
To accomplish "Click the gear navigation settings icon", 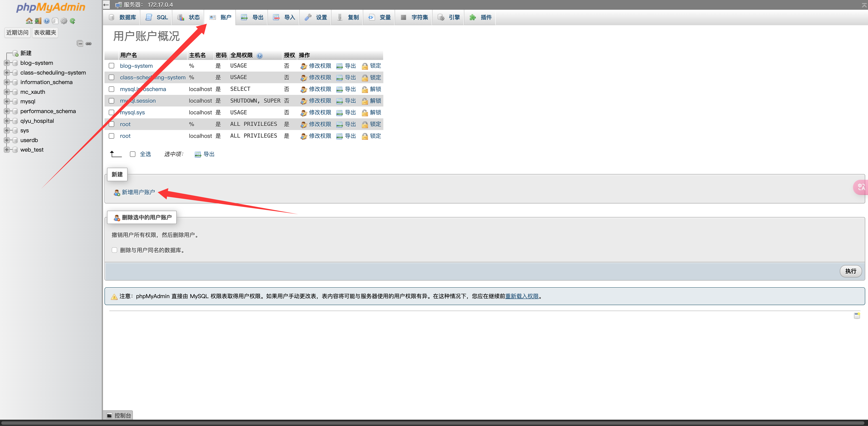I will pyautogui.click(x=64, y=21).
